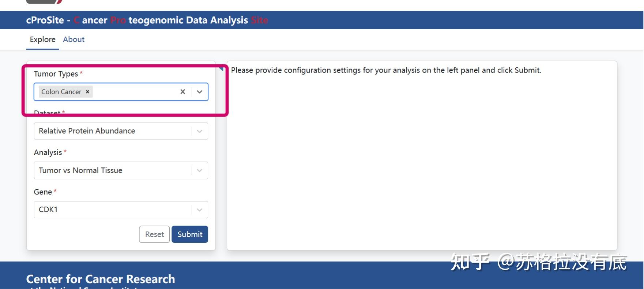This screenshot has height=289, width=644.
Task: Submit the analysis configuration
Action: tap(189, 234)
